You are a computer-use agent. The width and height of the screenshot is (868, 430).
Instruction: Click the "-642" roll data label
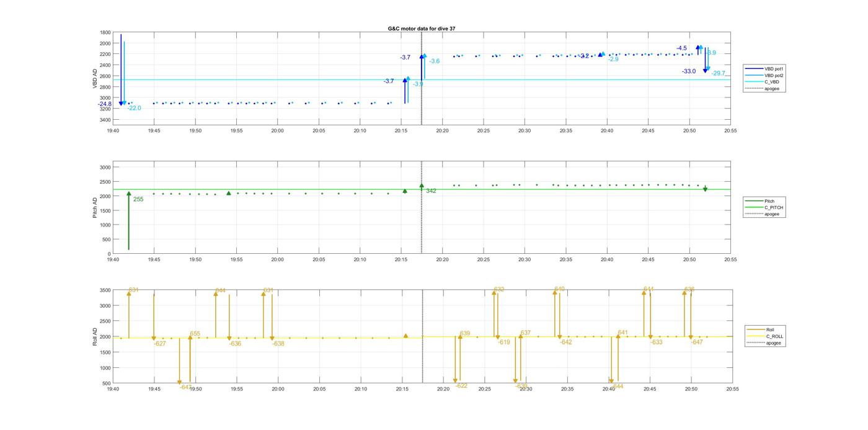coord(566,342)
